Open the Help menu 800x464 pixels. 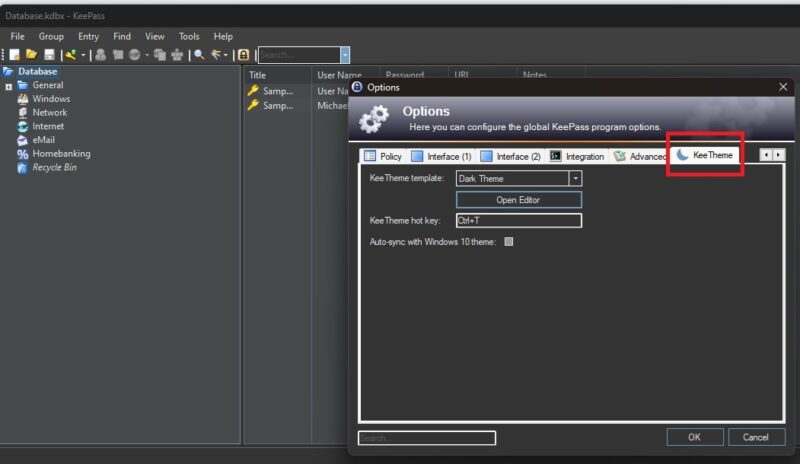click(x=223, y=36)
